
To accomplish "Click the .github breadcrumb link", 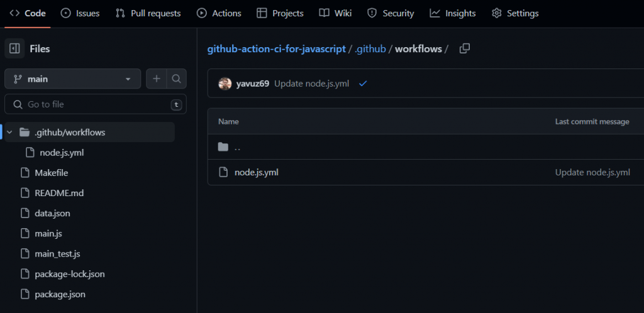I will coord(370,49).
